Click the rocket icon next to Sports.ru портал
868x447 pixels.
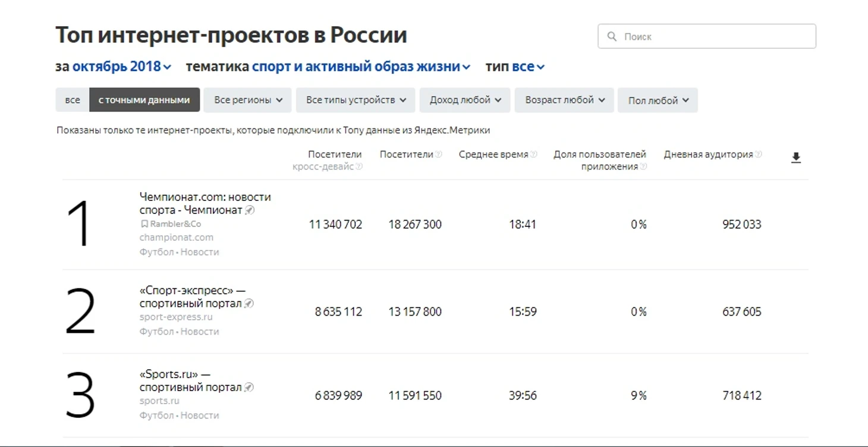coord(249,387)
